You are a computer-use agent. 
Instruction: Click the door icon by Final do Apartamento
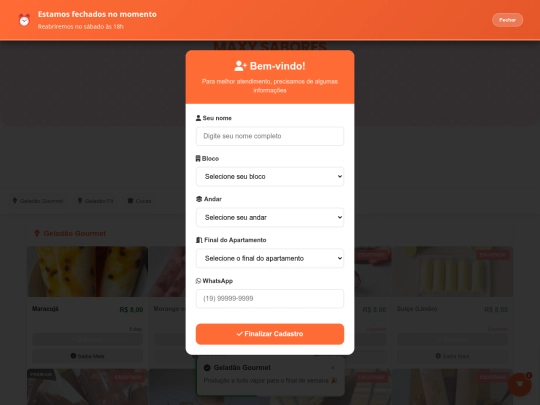tap(199, 240)
